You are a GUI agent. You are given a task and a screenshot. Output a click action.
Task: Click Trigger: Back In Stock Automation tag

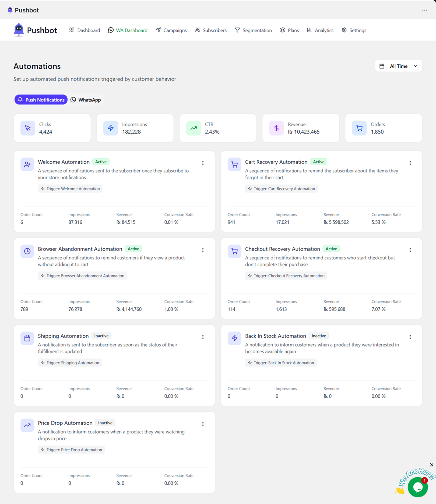click(281, 363)
